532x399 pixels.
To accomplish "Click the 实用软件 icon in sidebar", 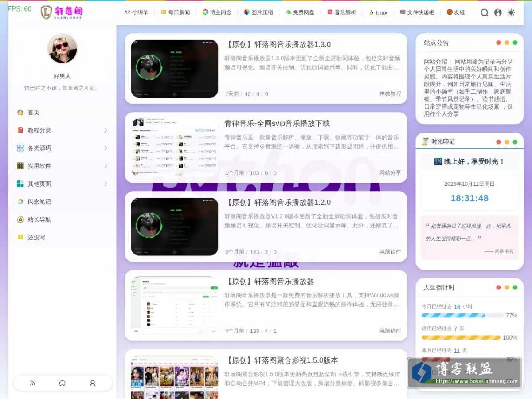I will pyautogui.click(x=20, y=166).
